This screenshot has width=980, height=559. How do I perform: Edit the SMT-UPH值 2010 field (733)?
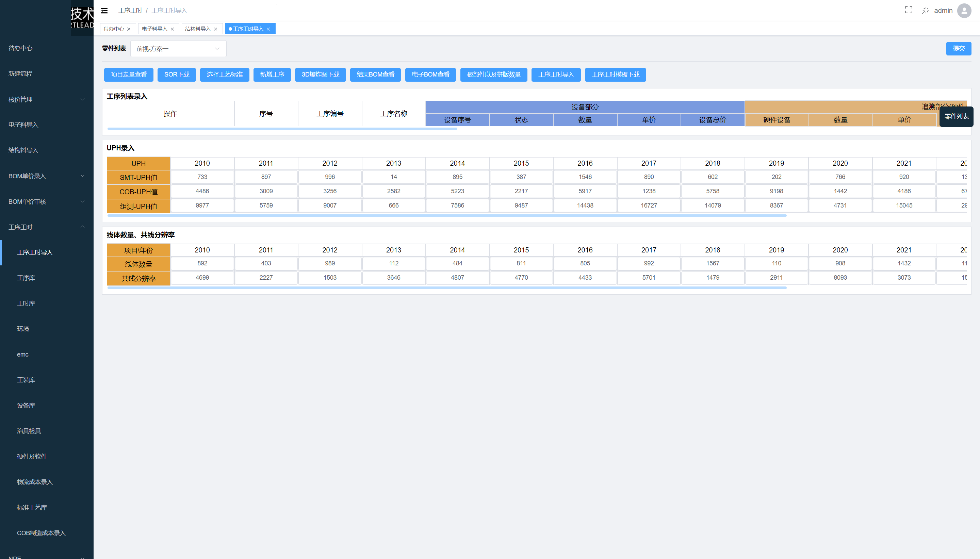[x=202, y=177]
